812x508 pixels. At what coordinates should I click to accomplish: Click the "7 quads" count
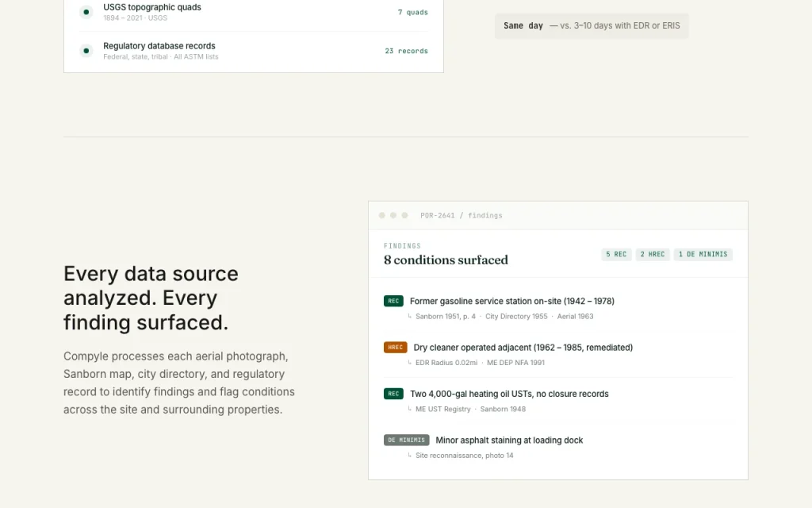(x=412, y=13)
